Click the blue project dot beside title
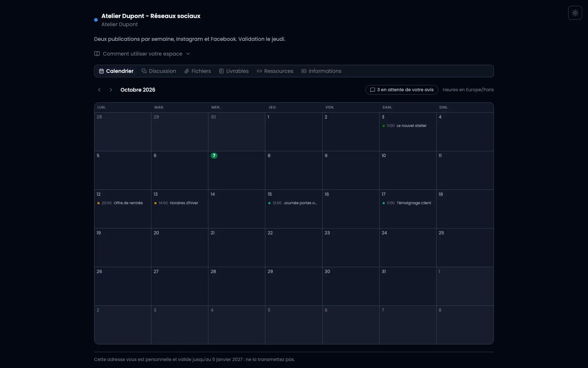Screen dimensions: 588x368 pos(96,20)
